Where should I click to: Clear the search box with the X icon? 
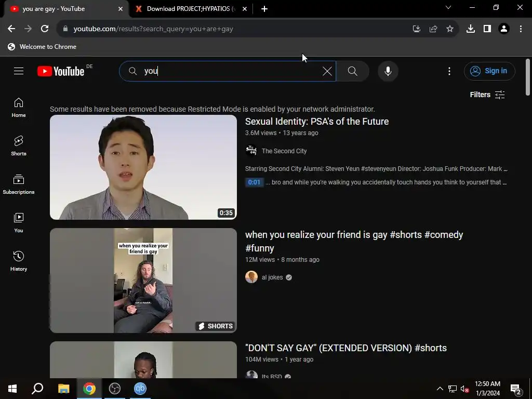tap(327, 71)
